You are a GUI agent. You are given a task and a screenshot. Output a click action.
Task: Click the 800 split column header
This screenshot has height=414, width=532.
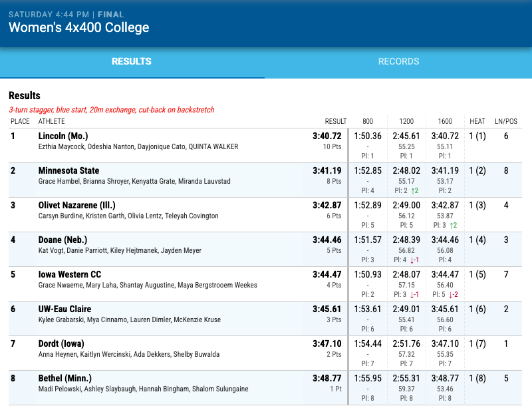[x=368, y=121]
